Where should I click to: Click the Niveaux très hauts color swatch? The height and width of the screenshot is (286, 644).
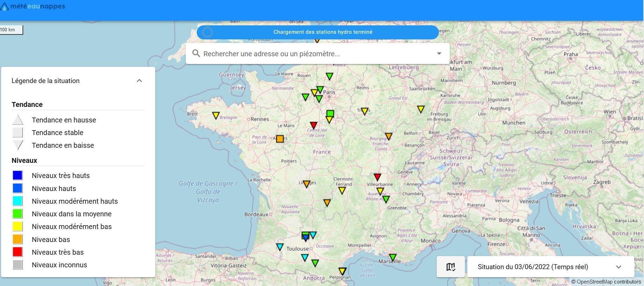point(18,175)
